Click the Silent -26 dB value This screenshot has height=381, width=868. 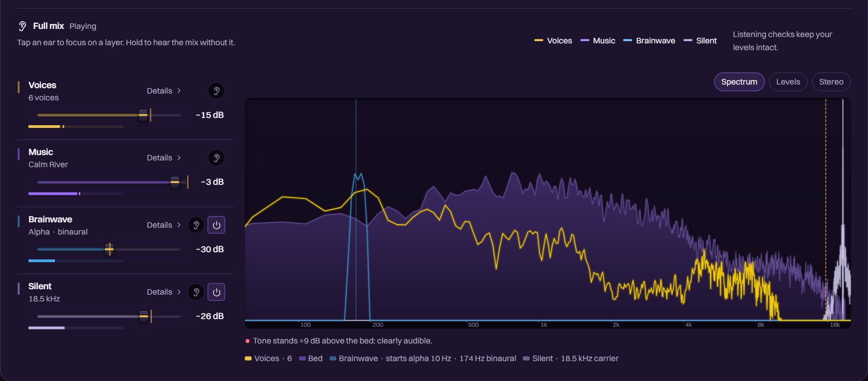(210, 316)
